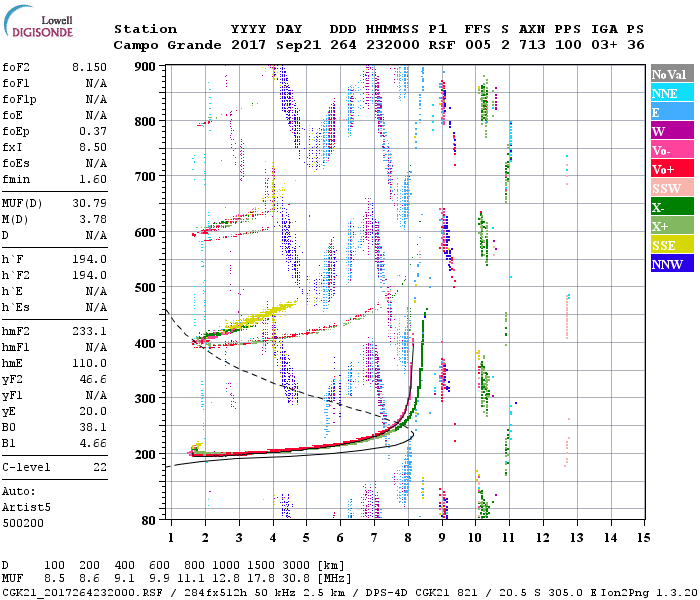Screen dimensions: 700x600
Task: Click the C-level value 22
Action: coord(100,467)
